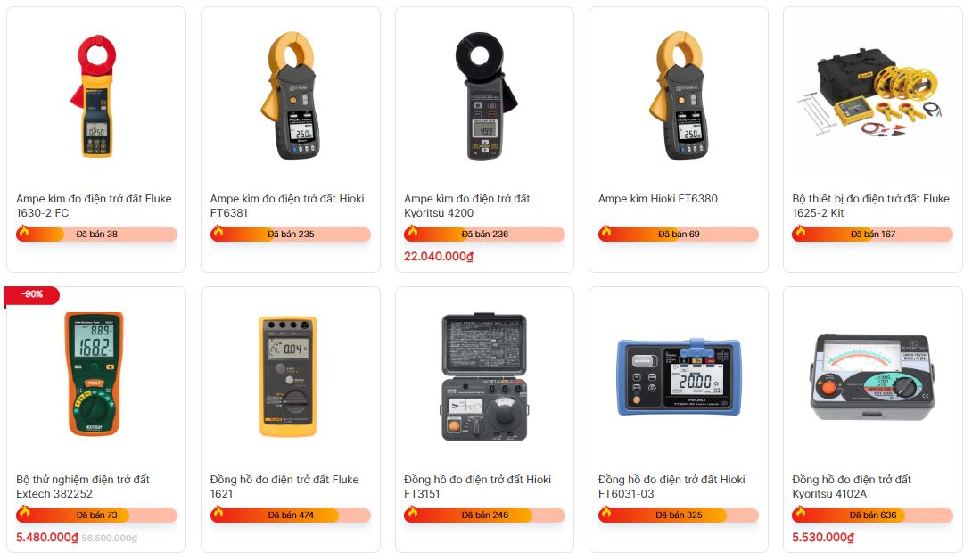The height and width of the screenshot is (560, 972).
Task: Click the flame icon beside 'Đã bán 38'
Action: pos(23,233)
